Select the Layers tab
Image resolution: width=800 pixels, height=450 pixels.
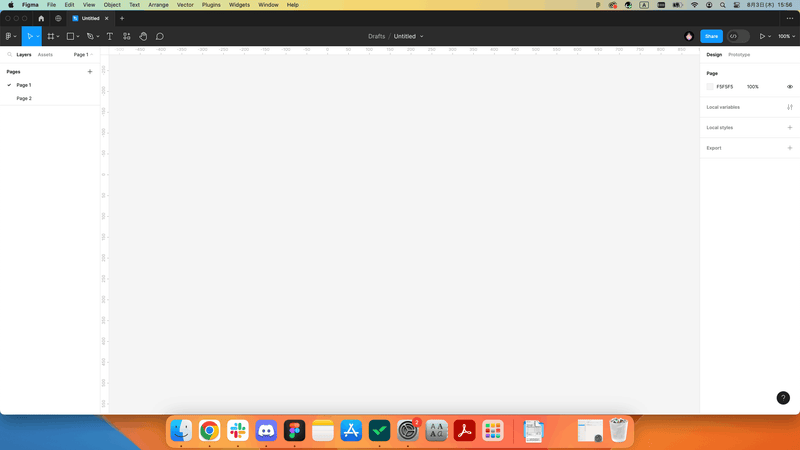[23, 55]
